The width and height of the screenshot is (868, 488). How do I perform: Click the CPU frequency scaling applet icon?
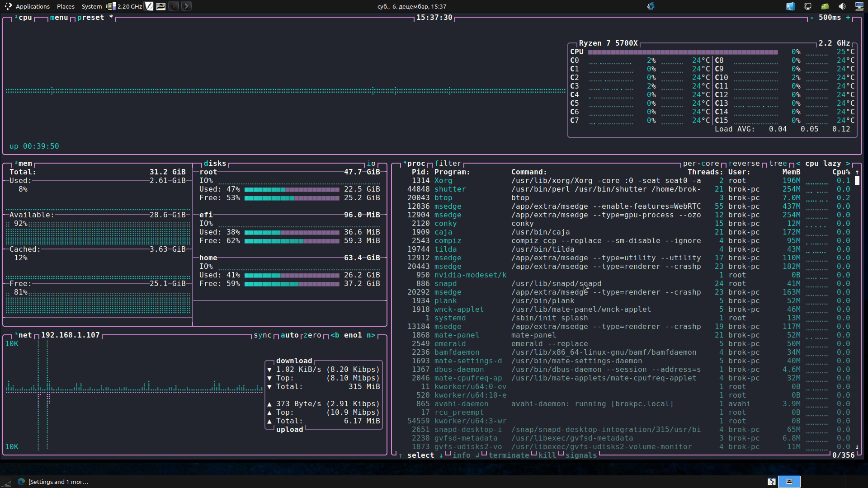[x=111, y=6]
